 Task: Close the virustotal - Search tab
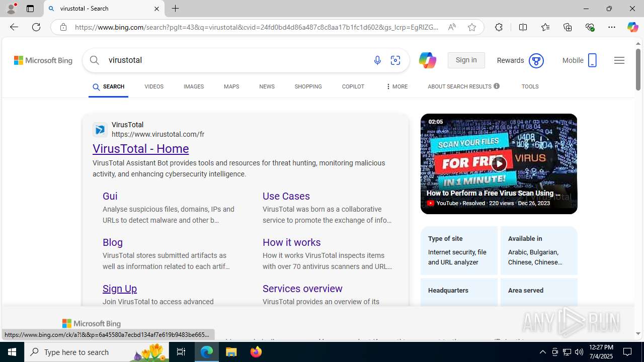click(x=156, y=9)
